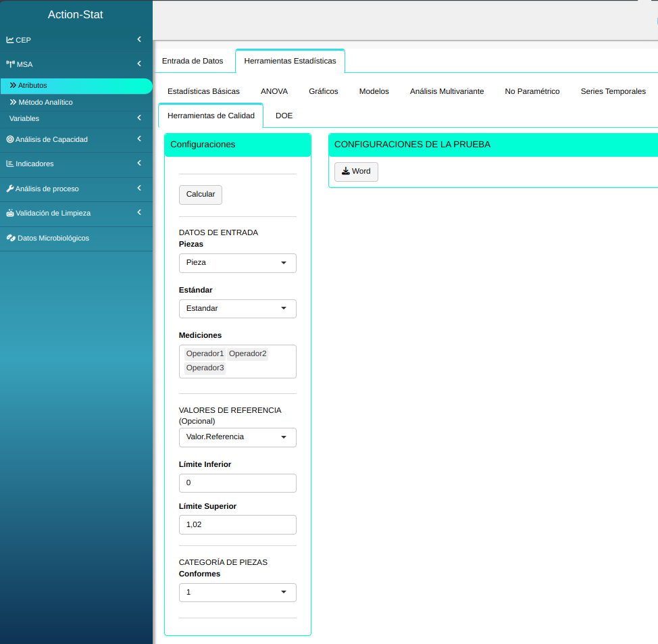Click the Indicadores bar chart icon
This screenshot has width=658, height=644.
(x=10, y=164)
